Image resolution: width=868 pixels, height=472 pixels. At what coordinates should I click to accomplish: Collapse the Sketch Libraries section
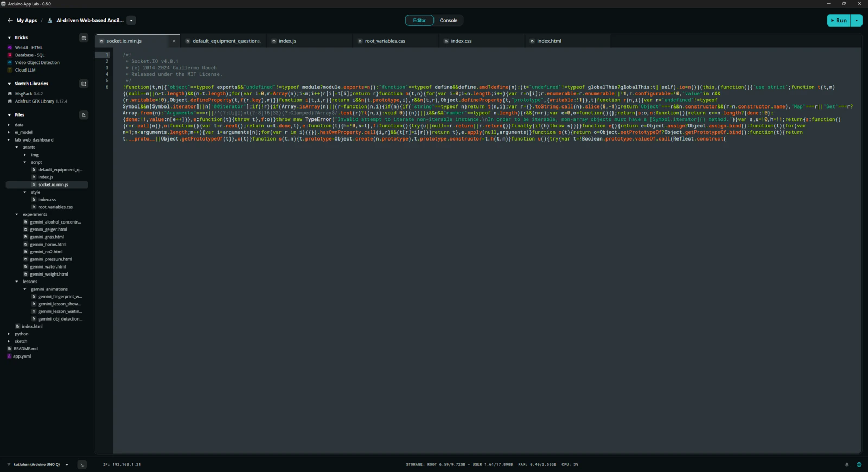pos(9,84)
